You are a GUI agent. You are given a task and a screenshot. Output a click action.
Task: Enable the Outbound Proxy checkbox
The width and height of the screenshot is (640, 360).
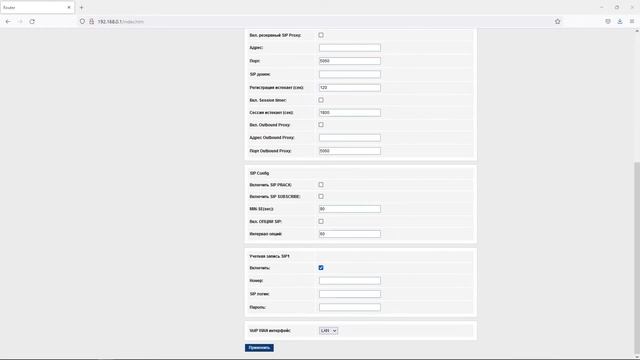[321, 124]
